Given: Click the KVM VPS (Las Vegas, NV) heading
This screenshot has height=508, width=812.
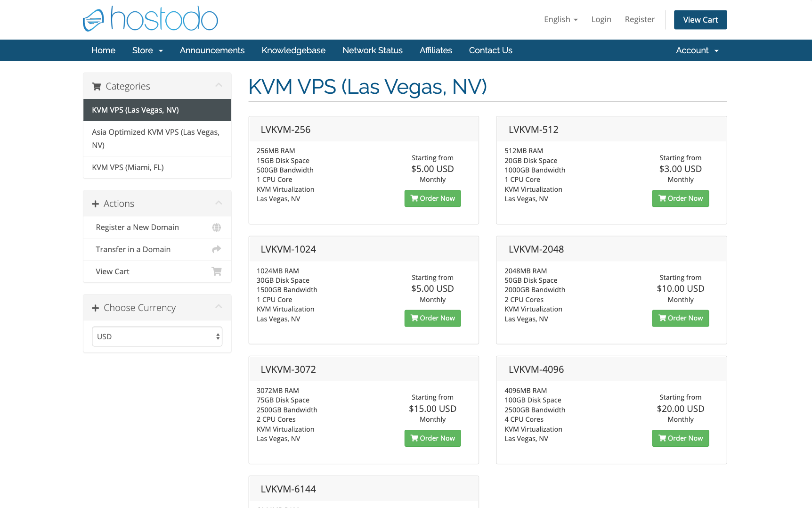Looking at the screenshot, I should tap(367, 87).
